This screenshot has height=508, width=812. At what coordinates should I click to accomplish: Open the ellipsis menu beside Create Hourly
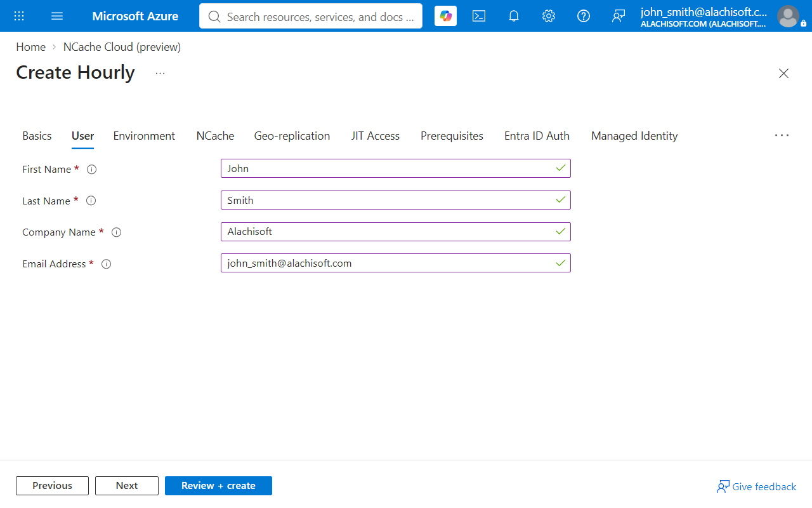pos(160,73)
